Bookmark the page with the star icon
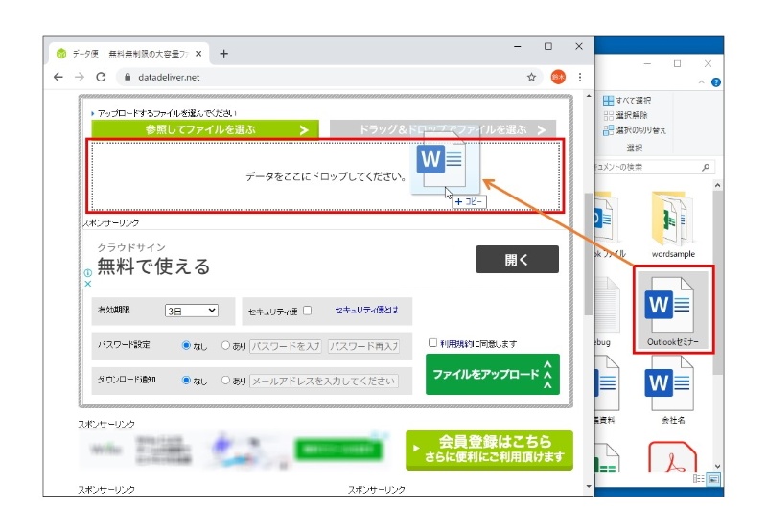Image resolution: width=767 pixels, height=532 pixels. click(x=531, y=77)
